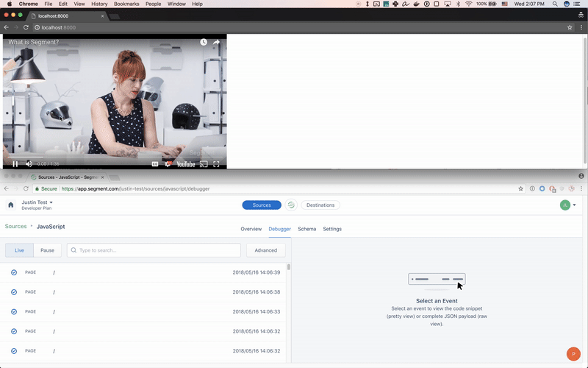Go back in localhost window

[6, 27]
